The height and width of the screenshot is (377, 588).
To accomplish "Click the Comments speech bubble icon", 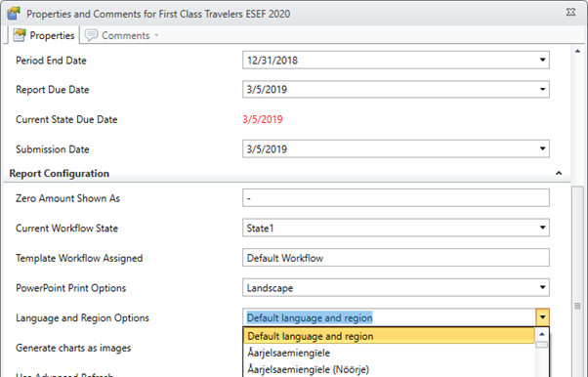I will 91,35.
